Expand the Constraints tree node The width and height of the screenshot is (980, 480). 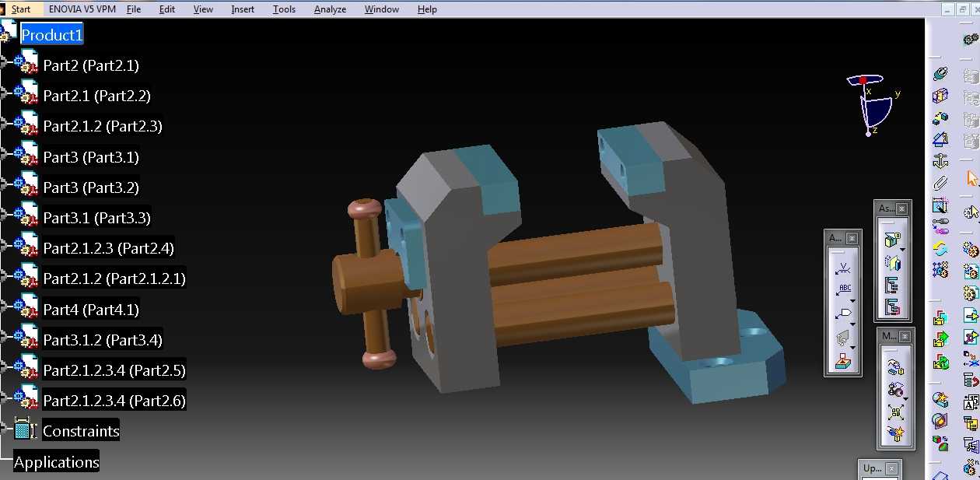click(x=4, y=428)
